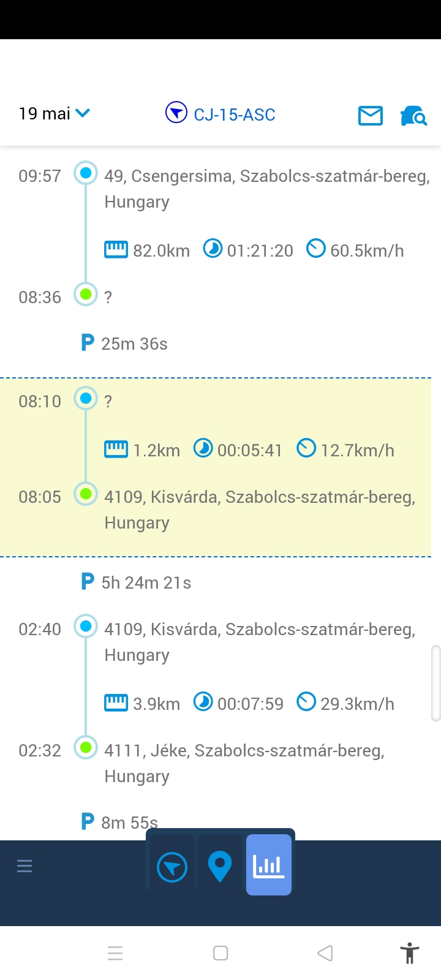Tap the 08:36 green start marker
The image size is (441, 980).
86,295
